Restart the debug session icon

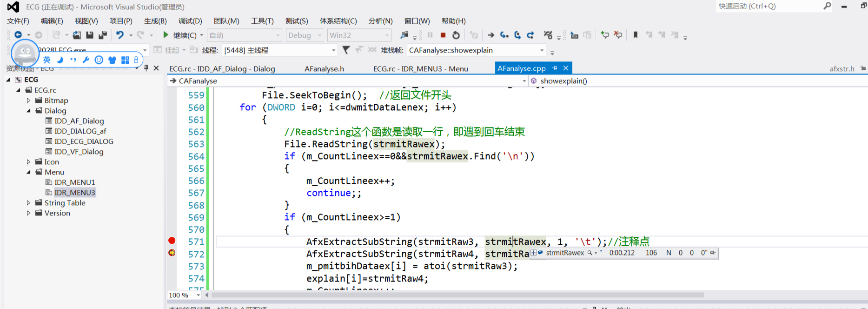456,35
